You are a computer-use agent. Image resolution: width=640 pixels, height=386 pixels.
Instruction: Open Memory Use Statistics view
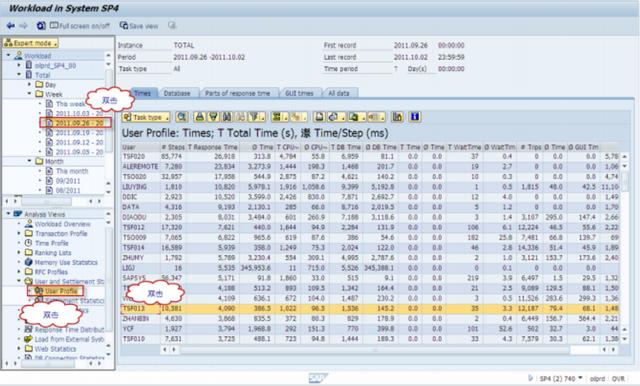tap(66, 262)
